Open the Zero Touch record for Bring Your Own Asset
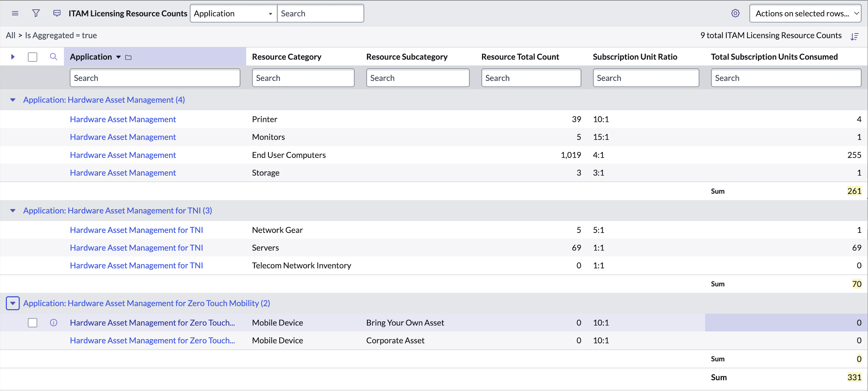This screenshot has width=868, height=391. coord(152,323)
